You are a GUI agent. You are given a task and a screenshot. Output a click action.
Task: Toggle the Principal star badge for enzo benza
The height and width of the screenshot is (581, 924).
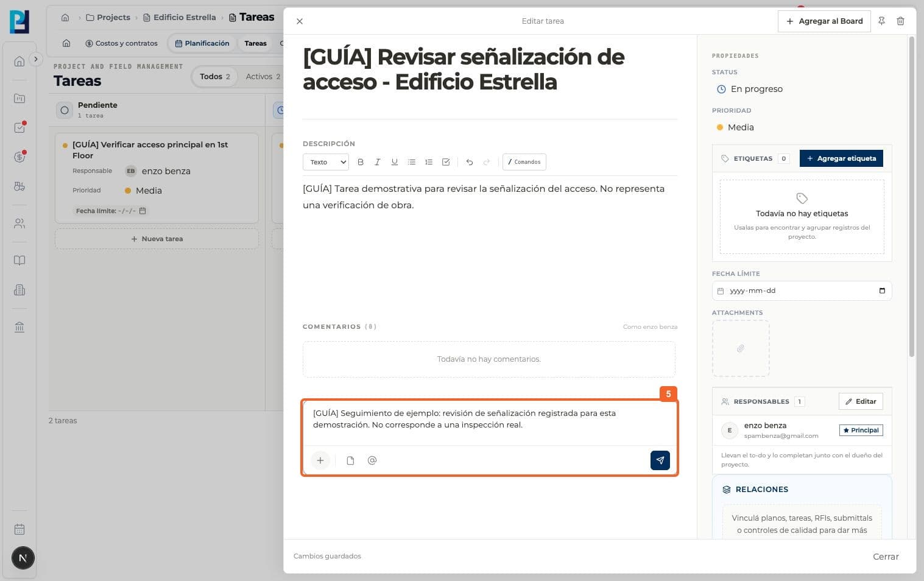(x=861, y=430)
